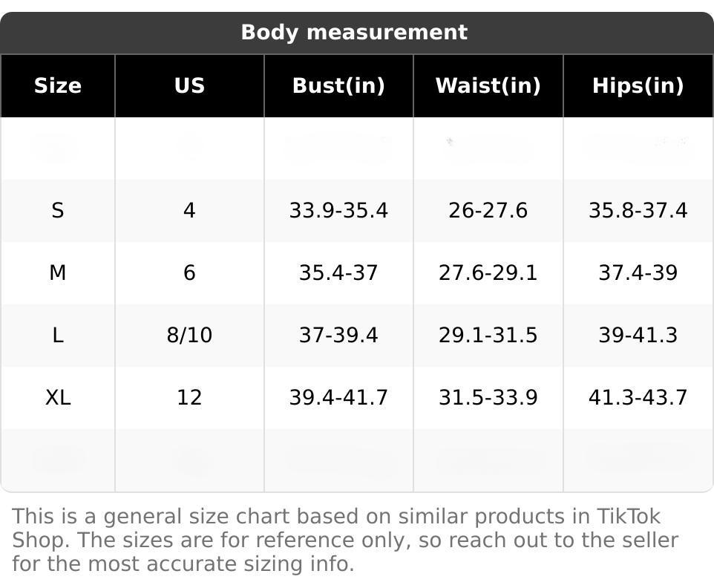This screenshot has width=714, height=588.
Task: Select waist value 29.1-31.5
Action: [x=488, y=336]
